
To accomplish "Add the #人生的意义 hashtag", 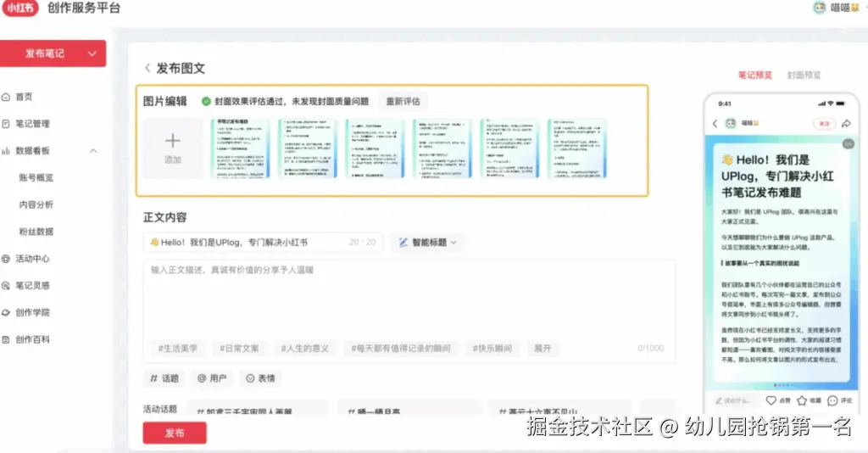I will [304, 349].
